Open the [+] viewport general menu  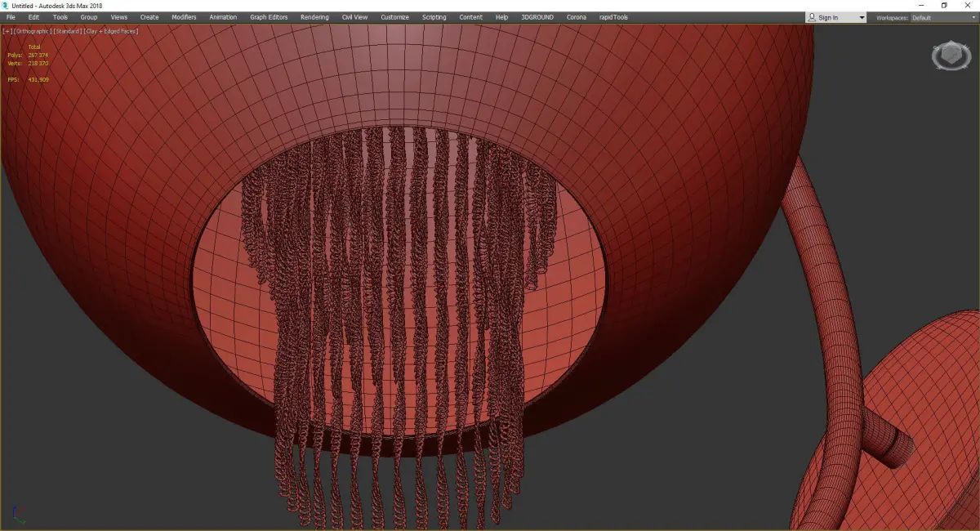(7, 31)
